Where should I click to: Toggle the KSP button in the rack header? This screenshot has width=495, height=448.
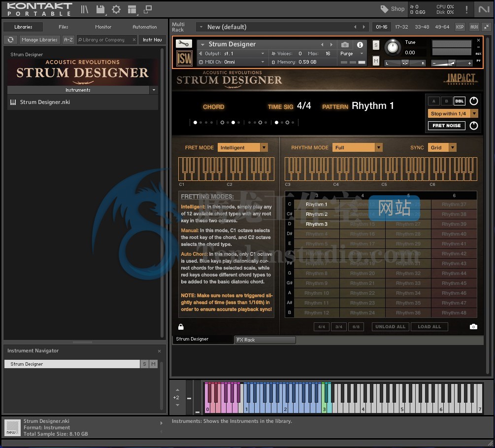point(460,27)
